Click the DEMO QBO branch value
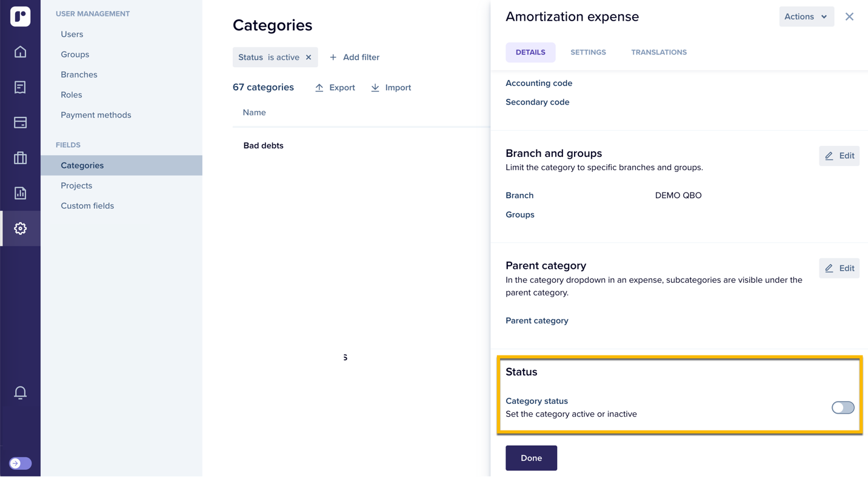 point(678,196)
